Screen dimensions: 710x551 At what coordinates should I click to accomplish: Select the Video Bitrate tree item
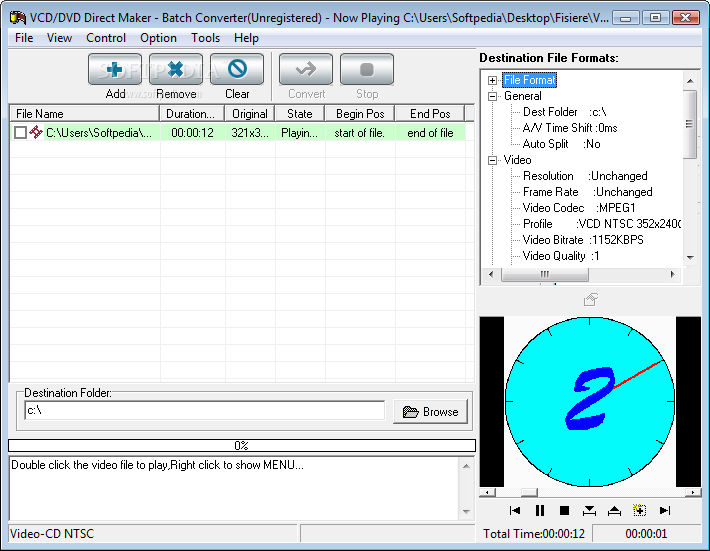tap(583, 240)
